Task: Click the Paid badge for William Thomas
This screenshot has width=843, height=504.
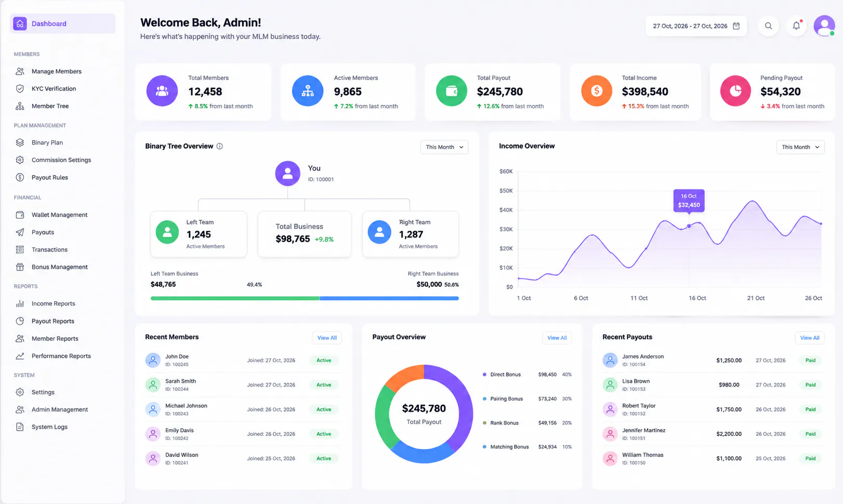Action: [x=810, y=458]
